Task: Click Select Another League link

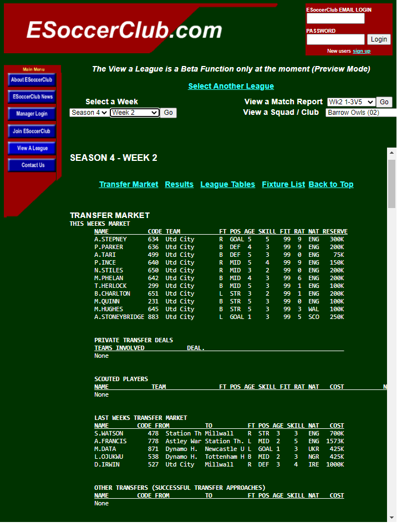Action: [x=231, y=86]
